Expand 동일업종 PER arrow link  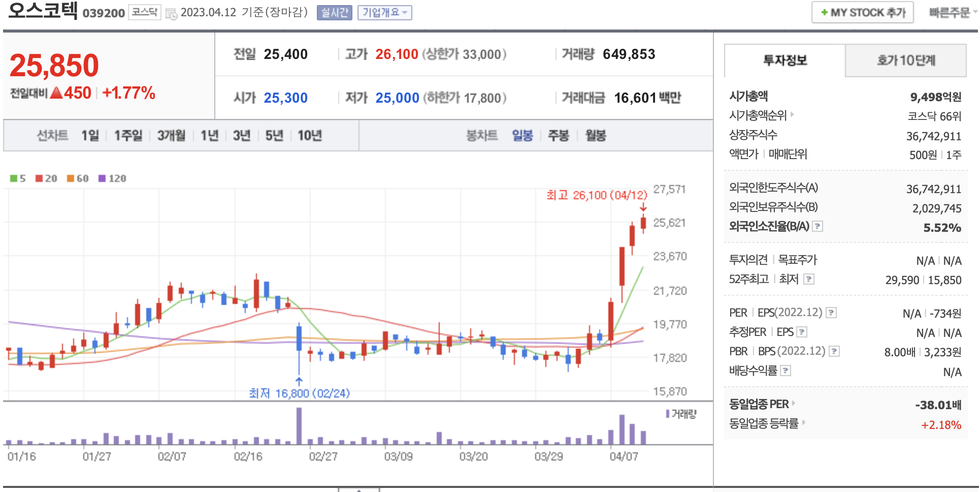click(x=794, y=404)
